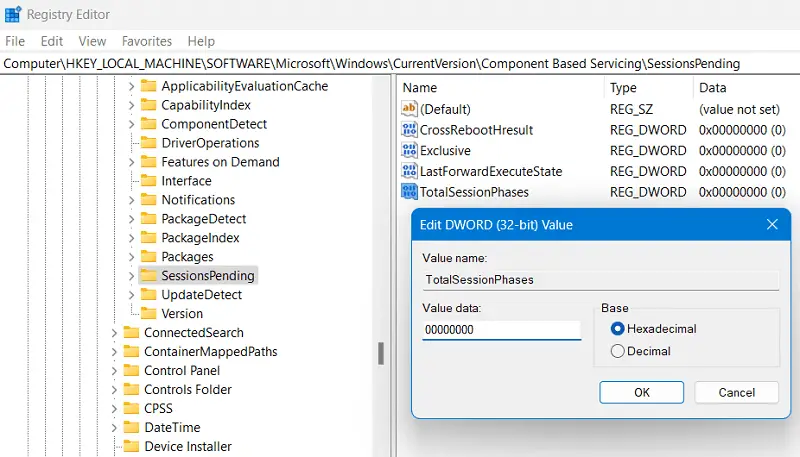The height and width of the screenshot is (457, 800).
Task: Select the CrossRebootHresult DWORD icon
Action: pyautogui.click(x=409, y=130)
